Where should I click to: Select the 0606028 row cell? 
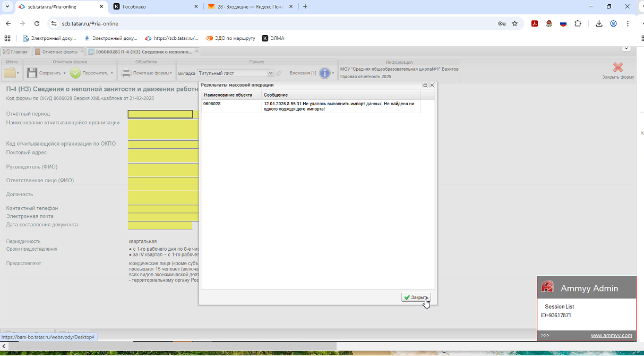click(x=231, y=106)
